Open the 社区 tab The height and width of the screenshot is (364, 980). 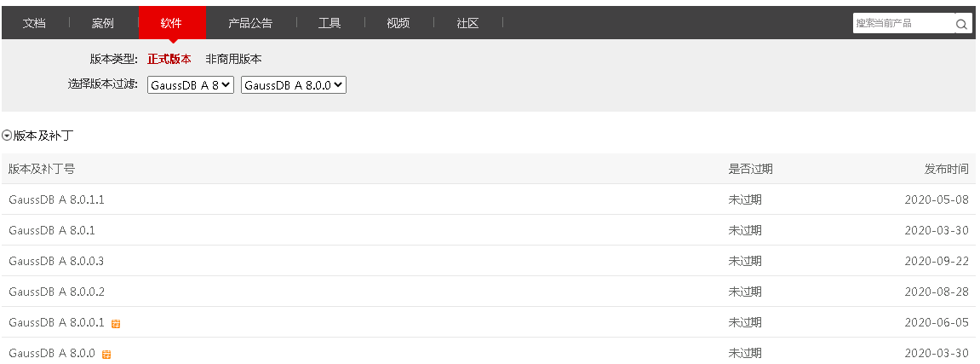click(x=467, y=23)
